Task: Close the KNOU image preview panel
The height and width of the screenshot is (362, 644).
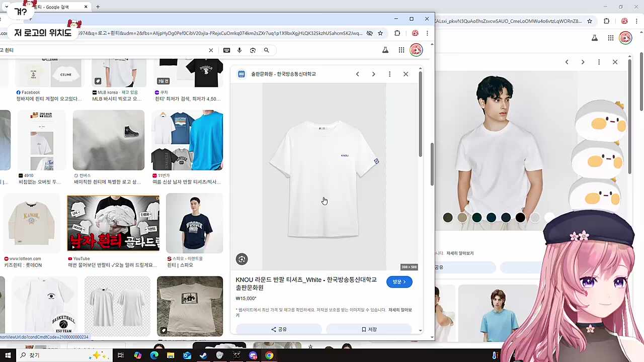Action: point(406,74)
